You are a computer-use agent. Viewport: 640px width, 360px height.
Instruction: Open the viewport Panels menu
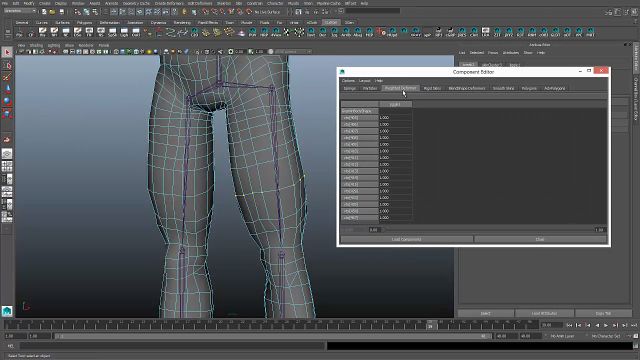tap(104, 45)
